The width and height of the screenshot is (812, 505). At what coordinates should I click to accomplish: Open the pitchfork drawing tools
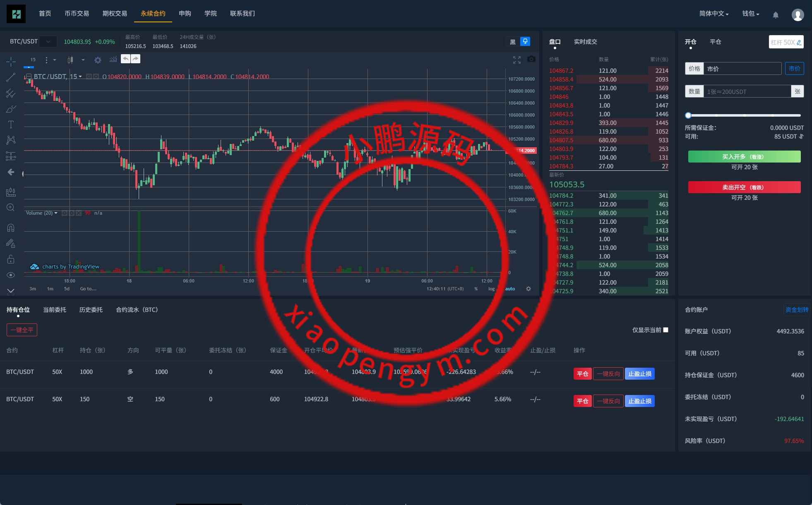(x=11, y=93)
